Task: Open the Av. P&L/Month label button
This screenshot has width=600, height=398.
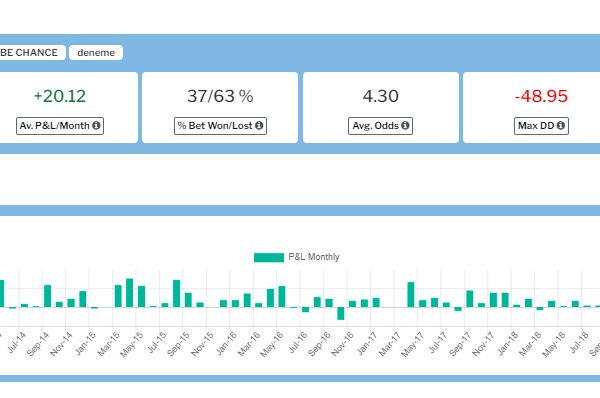Action: pyautogui.click(x=60, y=126)
